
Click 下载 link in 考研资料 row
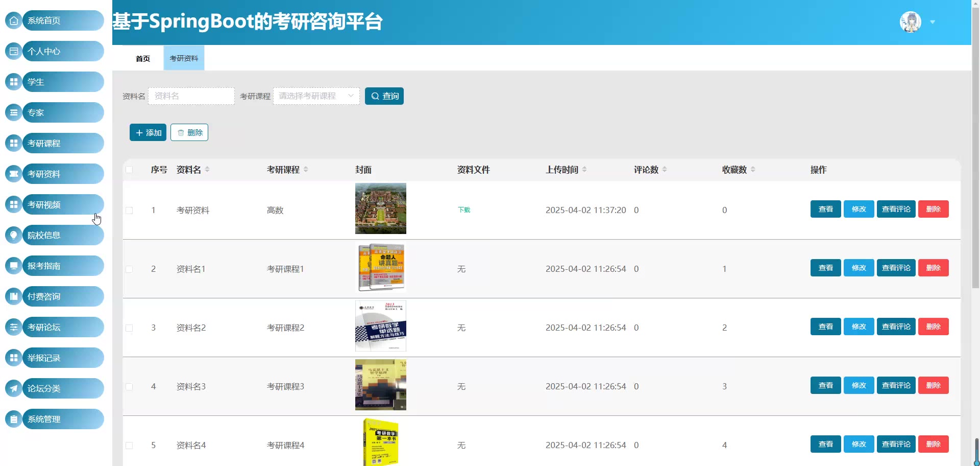pos(464,210)
